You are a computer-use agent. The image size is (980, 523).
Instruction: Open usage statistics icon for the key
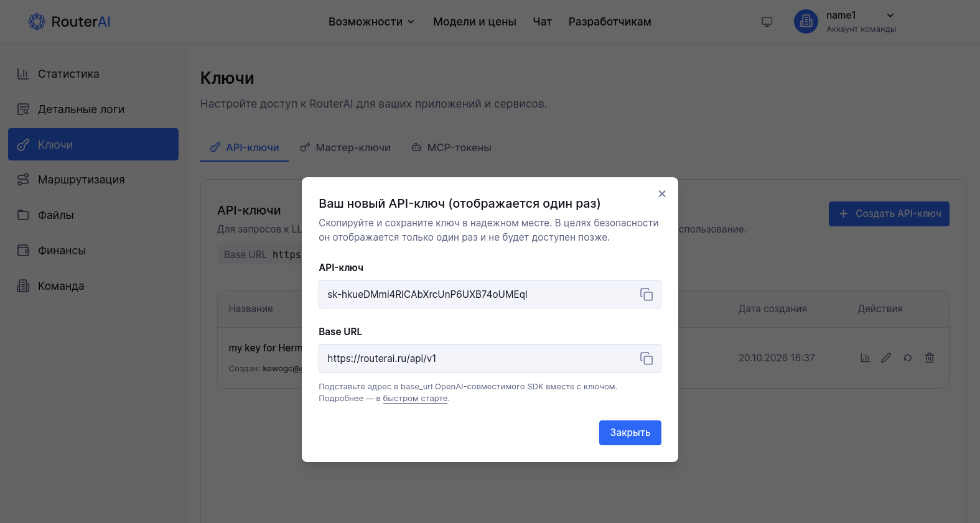[x=865, y=358]
